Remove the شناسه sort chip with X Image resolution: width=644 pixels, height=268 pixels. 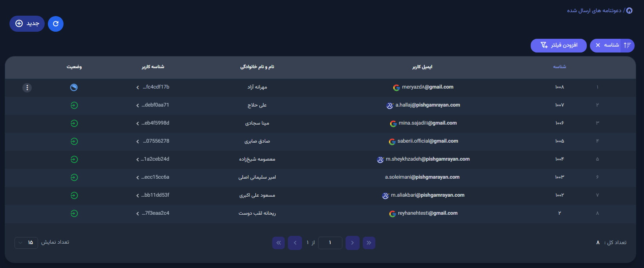pyautogui.click(x=598, y=45)
